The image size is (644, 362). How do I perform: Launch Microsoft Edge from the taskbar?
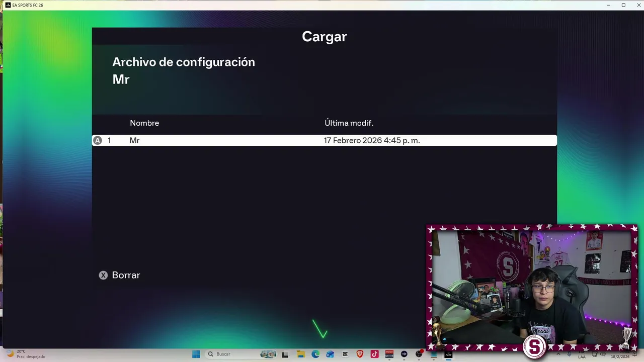(x=315, y=354)
